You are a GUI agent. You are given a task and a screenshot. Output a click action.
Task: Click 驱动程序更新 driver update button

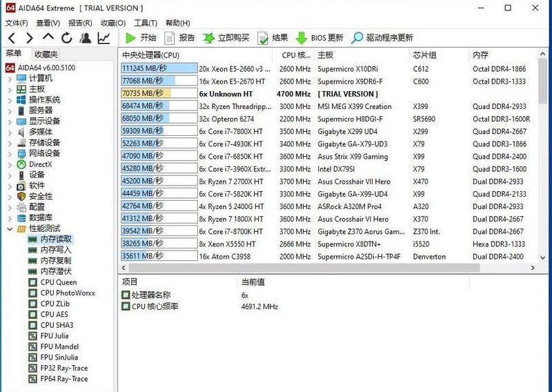(382, 38)
